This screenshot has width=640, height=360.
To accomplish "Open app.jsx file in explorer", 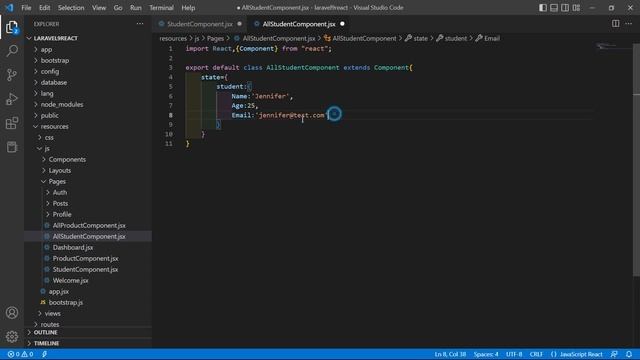I will click(59, 291).
